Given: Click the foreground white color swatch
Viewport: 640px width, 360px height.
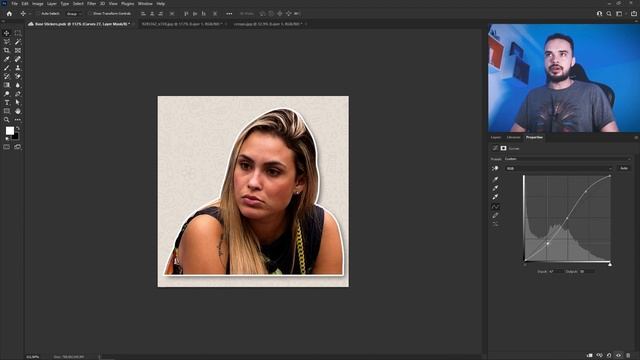Looking at the screenshot, I should pos(9,131).
